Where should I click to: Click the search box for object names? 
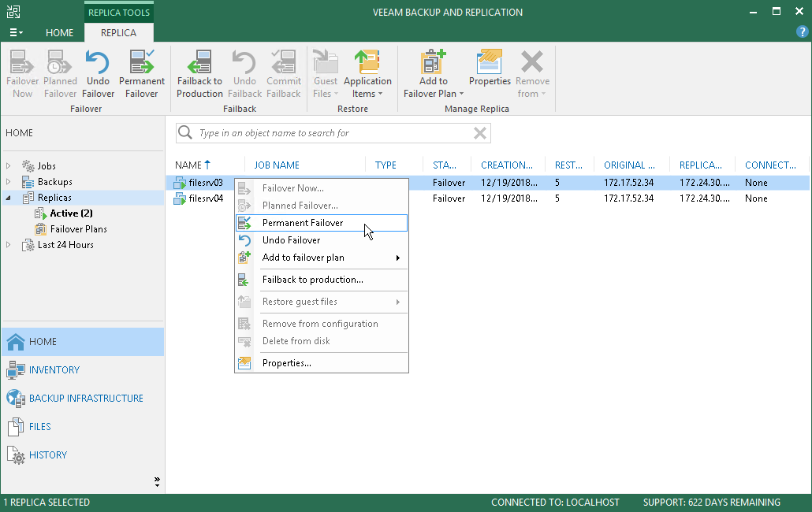pos(334,133)
